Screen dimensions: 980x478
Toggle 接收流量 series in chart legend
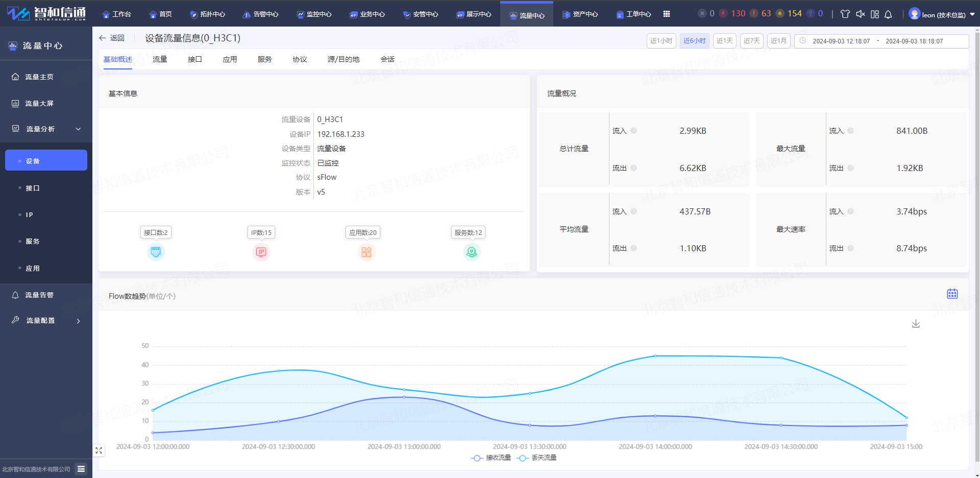click(x=491, y=458)
